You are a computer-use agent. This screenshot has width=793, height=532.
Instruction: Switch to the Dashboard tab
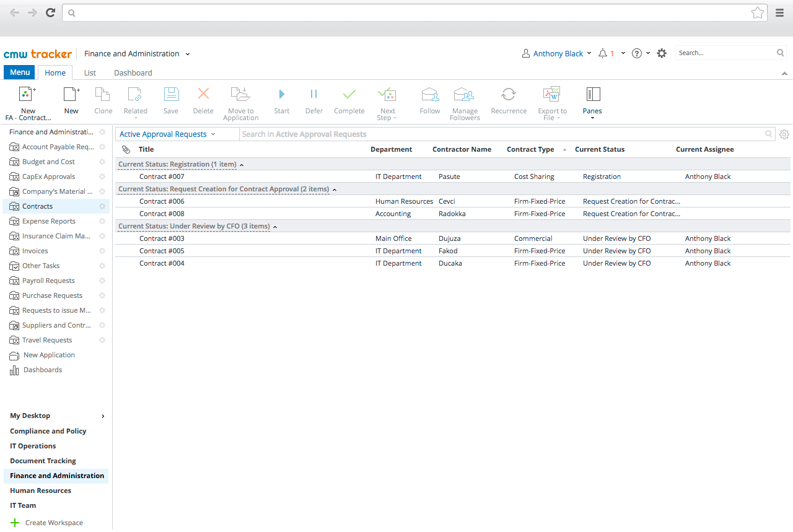[x=133, y=72]
